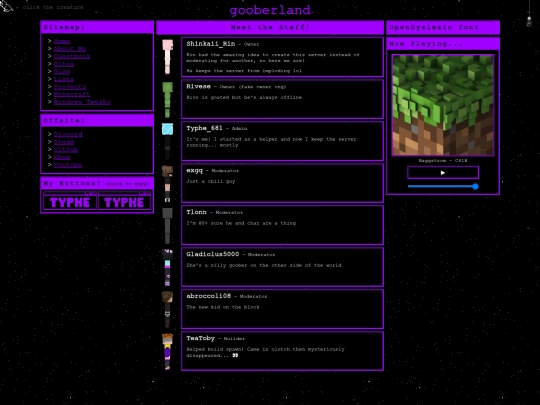Screen dimensions: 540x405
Task: Click Tlonn's gray Minecraft skin avatar
Action: [x=167, y=226]
